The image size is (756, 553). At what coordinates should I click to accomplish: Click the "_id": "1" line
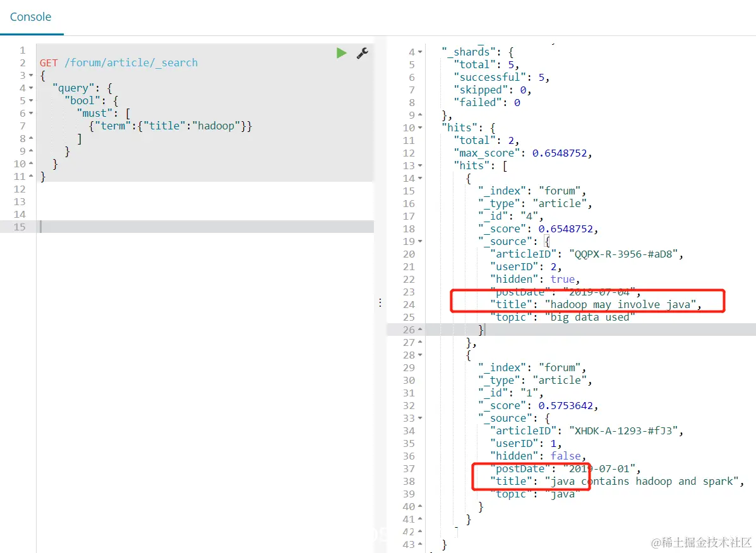point(510,393)
